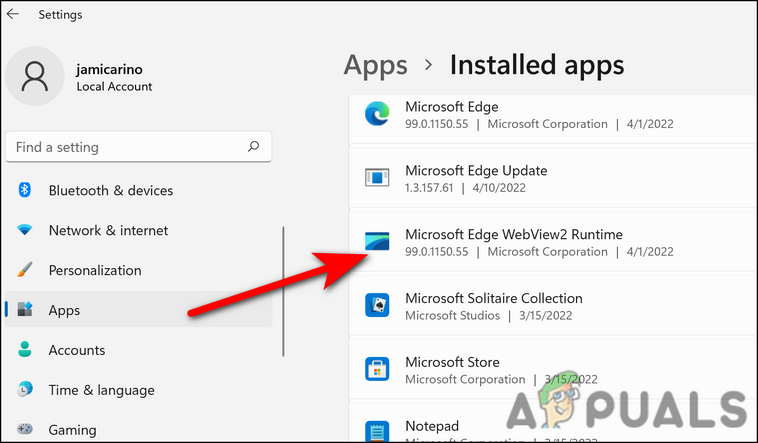Click the Time & language globe icon
This screenshot has width=758, height=443.
(25, 389)
